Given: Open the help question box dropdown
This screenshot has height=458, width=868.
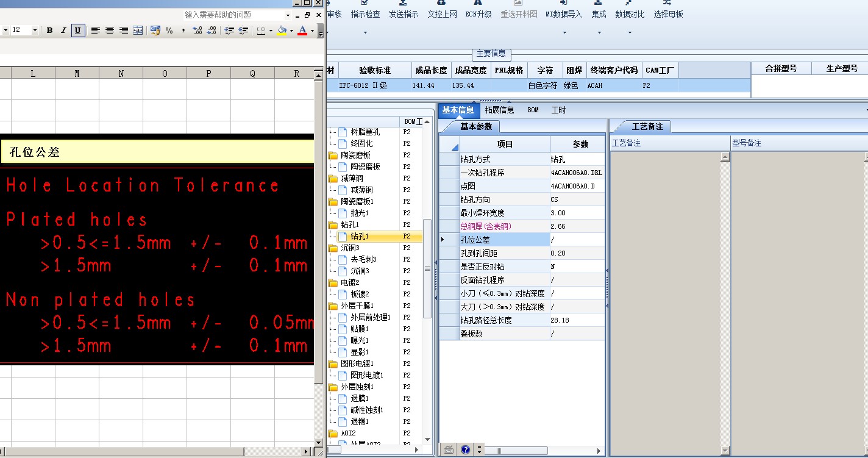Looking at the screenshot, I should pyautogui.click(x=288, y=15).
